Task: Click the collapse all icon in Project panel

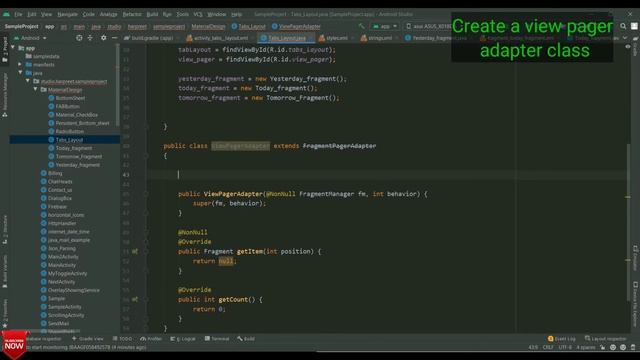Action: click(90, 38)
